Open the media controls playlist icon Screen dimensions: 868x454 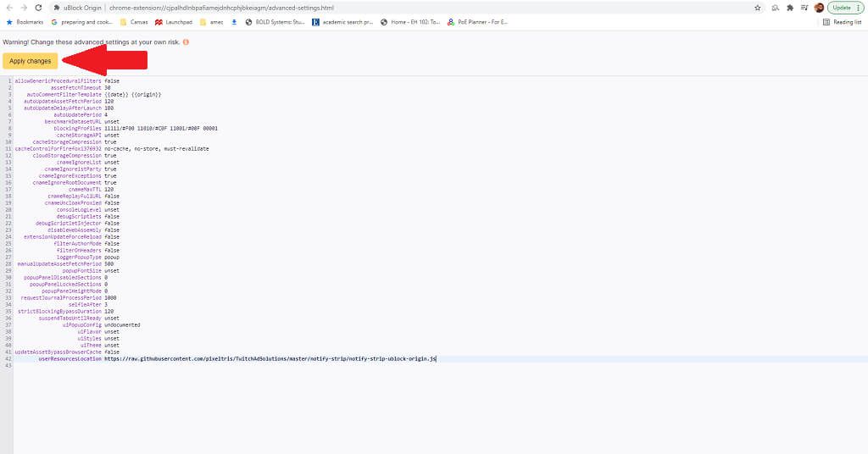804,8
